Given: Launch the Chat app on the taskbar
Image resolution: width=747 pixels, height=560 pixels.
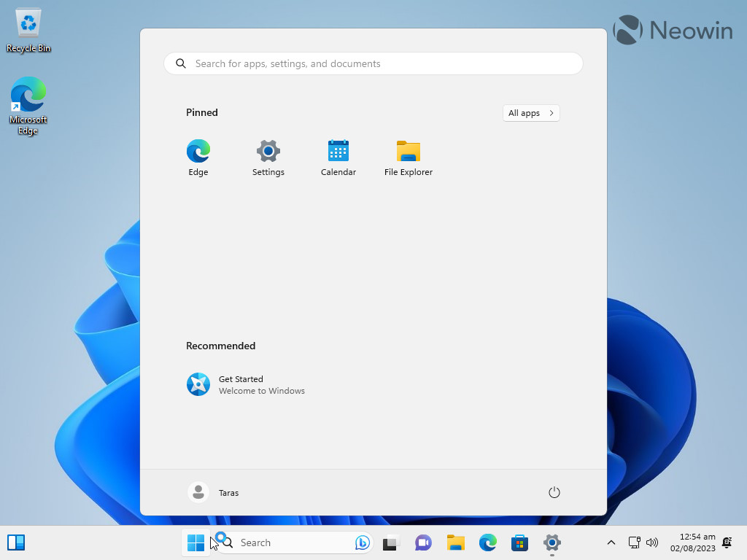Looking at the screenshot, I should pyautogui.click(x=423, y=542).
